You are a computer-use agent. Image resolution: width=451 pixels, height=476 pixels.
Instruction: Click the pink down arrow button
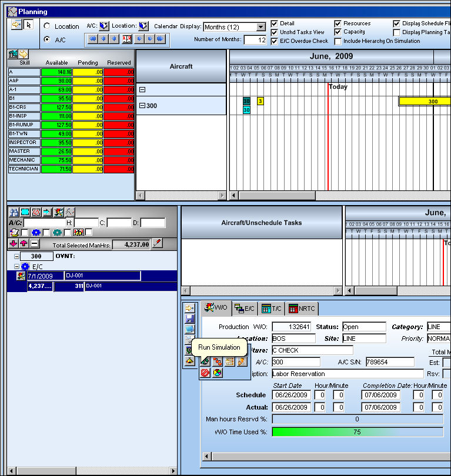(x=14, y=243)
